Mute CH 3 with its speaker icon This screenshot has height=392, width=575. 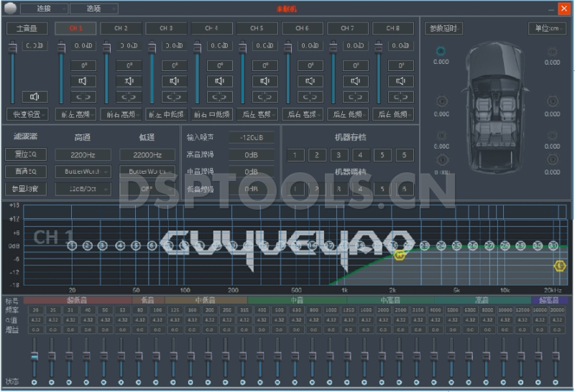(174, 81)
